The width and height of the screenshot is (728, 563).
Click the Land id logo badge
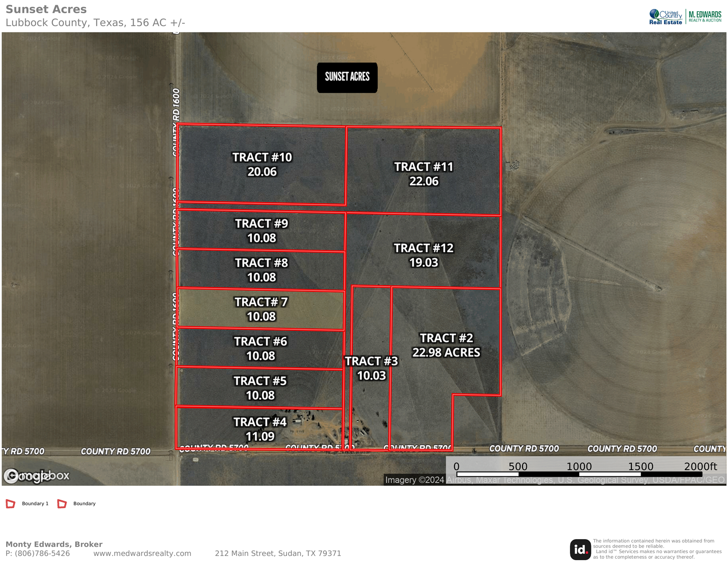coord(580,549)
